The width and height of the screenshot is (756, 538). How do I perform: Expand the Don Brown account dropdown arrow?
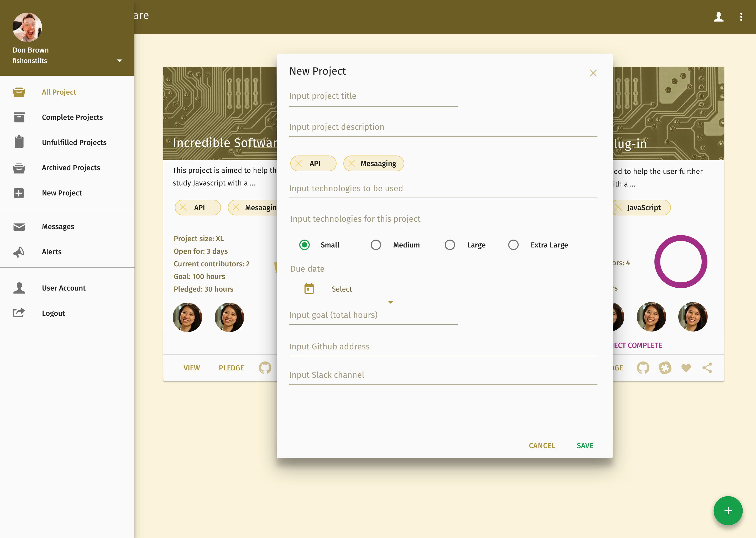coord(119,61)
